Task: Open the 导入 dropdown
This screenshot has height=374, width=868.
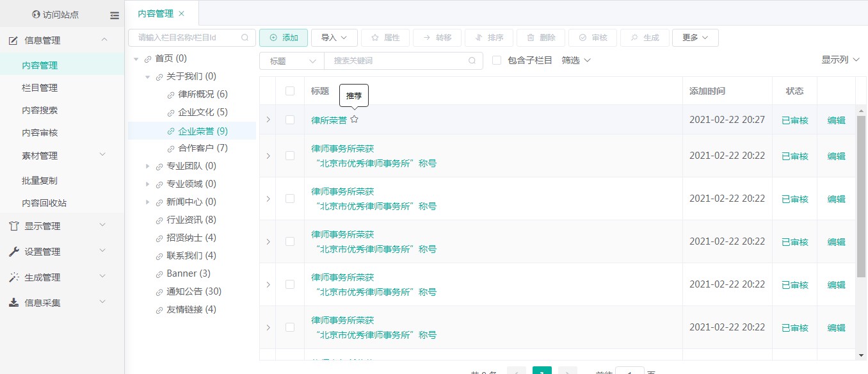Action: point(334,38)
